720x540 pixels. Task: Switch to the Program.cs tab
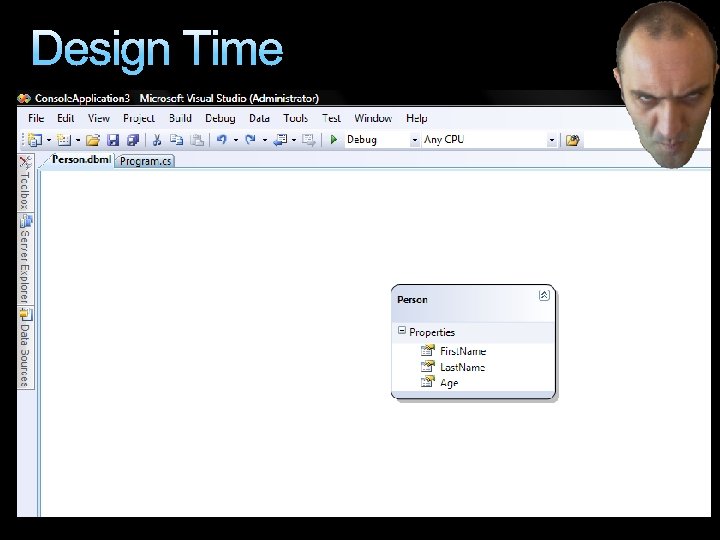(145, 161)
